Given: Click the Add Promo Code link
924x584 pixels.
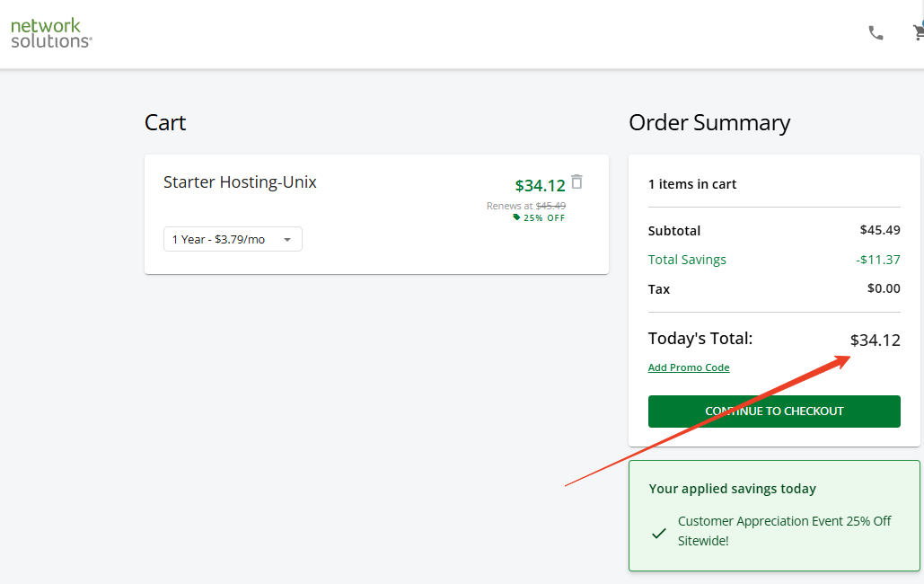Looking at the screenshot, I should coord(689,367).
